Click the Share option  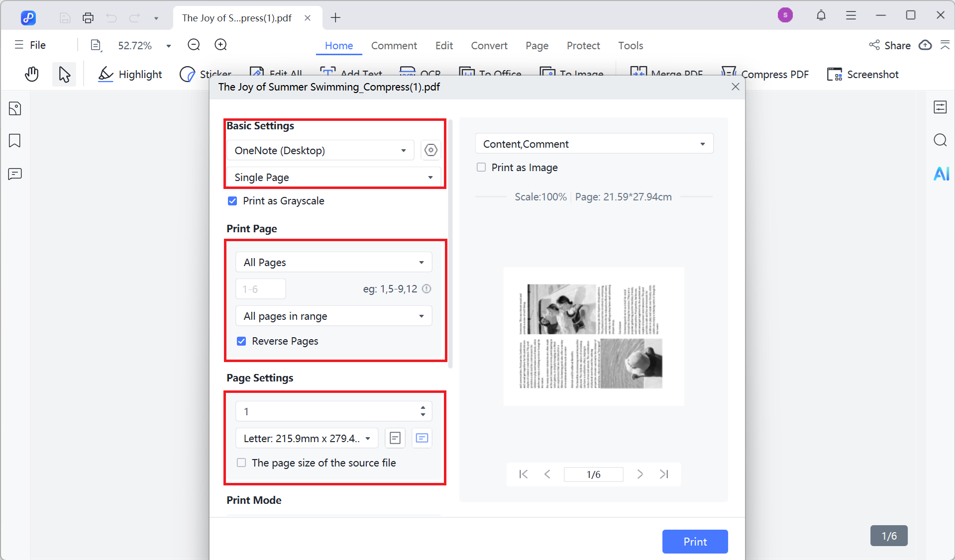click(x=890, y=45)
